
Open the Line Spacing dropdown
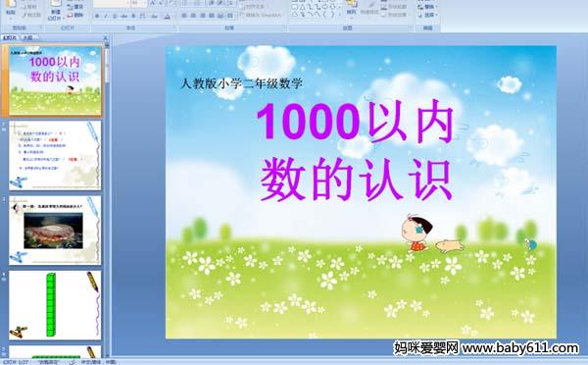pyautogui.click(x=231, y=3)
